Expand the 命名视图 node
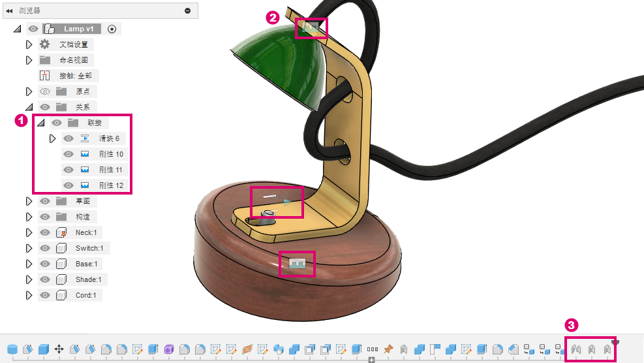This screenshot has height=363, width=644. point(29,60)
